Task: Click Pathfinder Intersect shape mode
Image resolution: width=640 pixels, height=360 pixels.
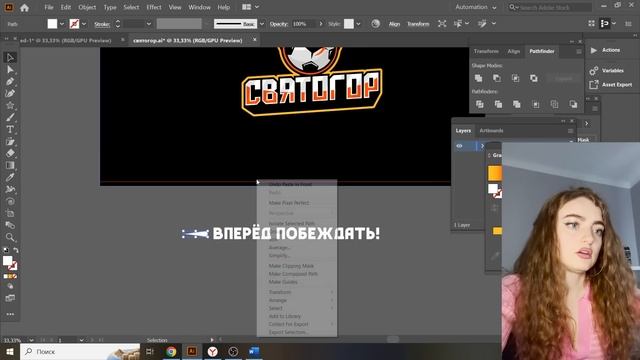Action: (516, 78)
